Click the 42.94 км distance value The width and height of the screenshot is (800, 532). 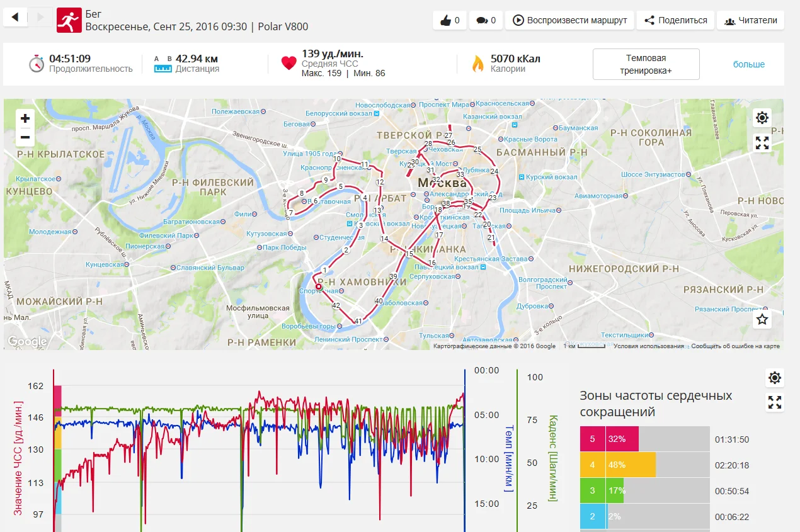click(197, 59)
